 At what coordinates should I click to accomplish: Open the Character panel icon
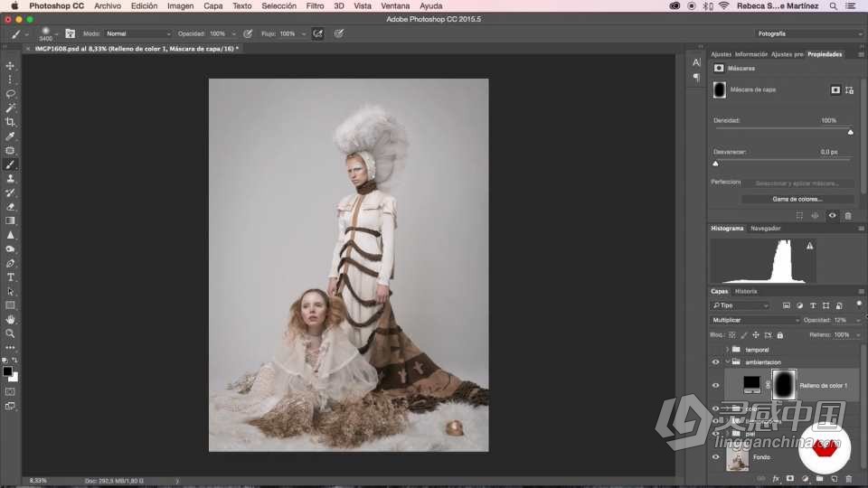pos(696,62)
